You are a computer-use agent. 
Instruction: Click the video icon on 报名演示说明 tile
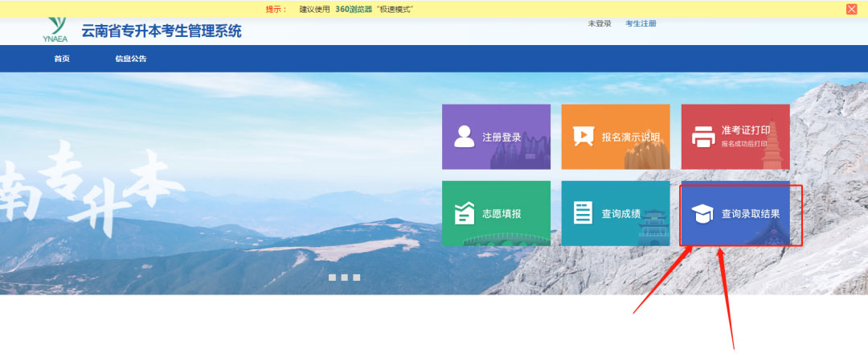tap(583, 137)
